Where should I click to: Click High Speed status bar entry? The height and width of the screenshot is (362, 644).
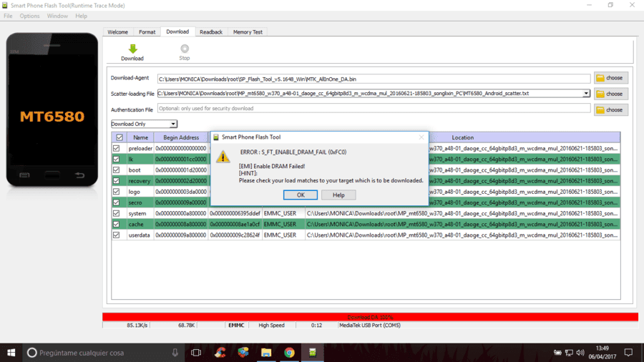click(271, 325)
